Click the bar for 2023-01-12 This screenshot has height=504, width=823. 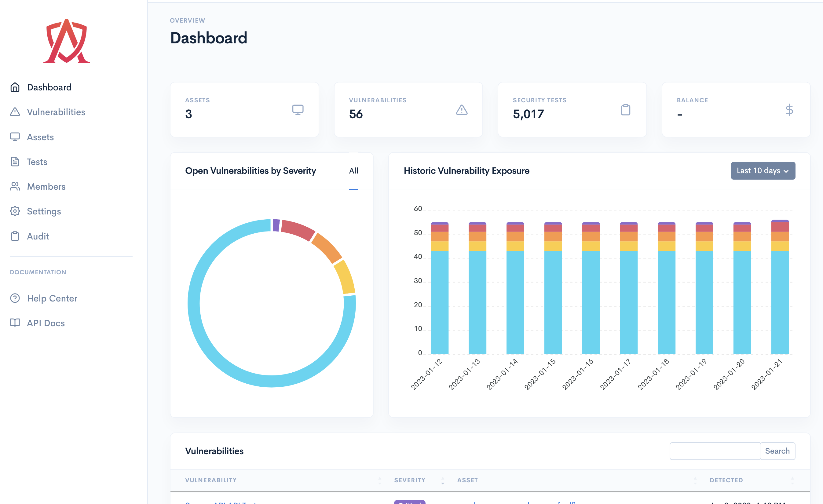[440, 288]
